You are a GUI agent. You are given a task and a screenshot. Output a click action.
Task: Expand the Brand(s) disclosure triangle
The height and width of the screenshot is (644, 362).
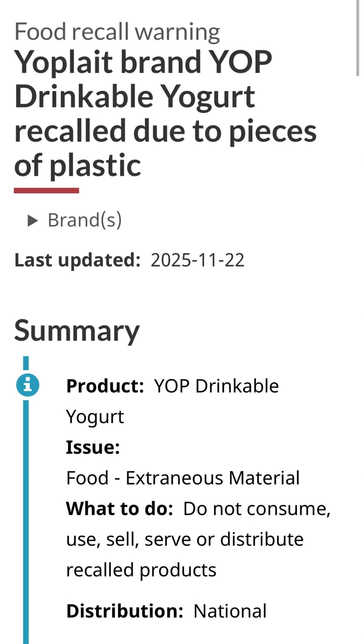tap(33, 221)
